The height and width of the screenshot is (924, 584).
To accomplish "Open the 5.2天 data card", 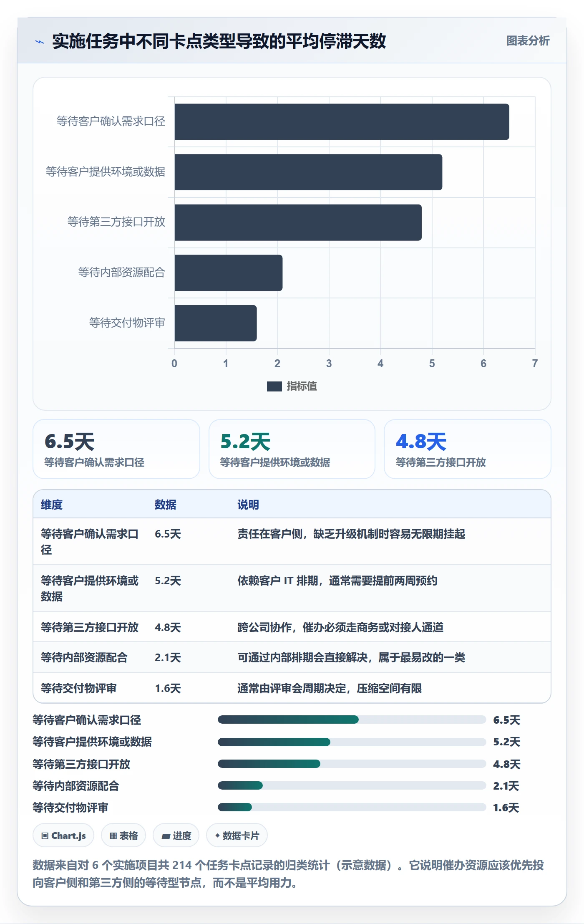I will pyautogui.click(x=292, y=449).
